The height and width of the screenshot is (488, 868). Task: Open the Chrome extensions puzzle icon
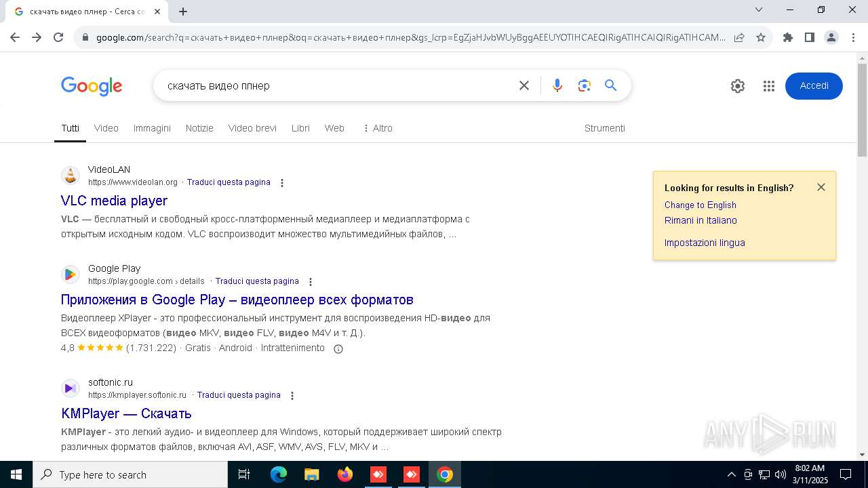click(788, 37)
